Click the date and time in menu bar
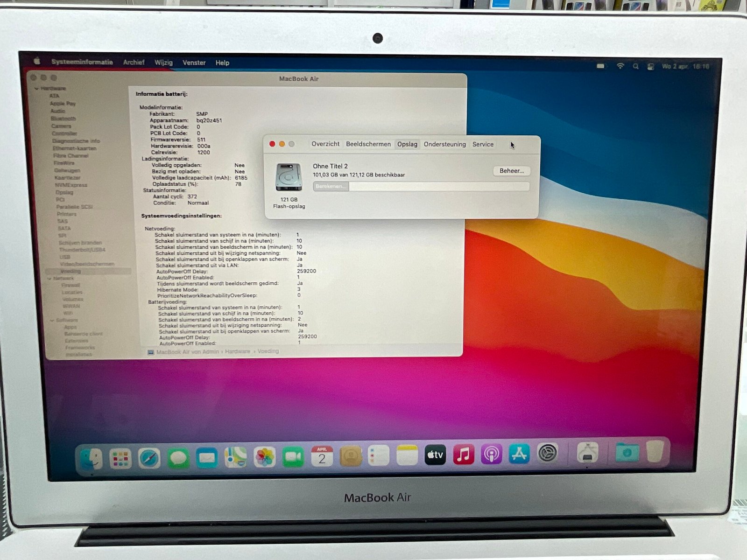Image resolution: width=747 pixels, height=560 pixels. coord(685,67)
